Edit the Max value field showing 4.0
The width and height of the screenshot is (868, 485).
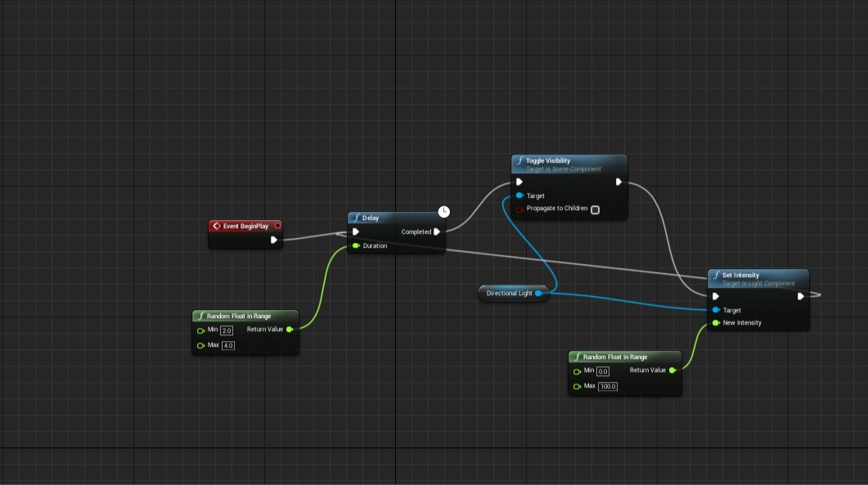228,345
